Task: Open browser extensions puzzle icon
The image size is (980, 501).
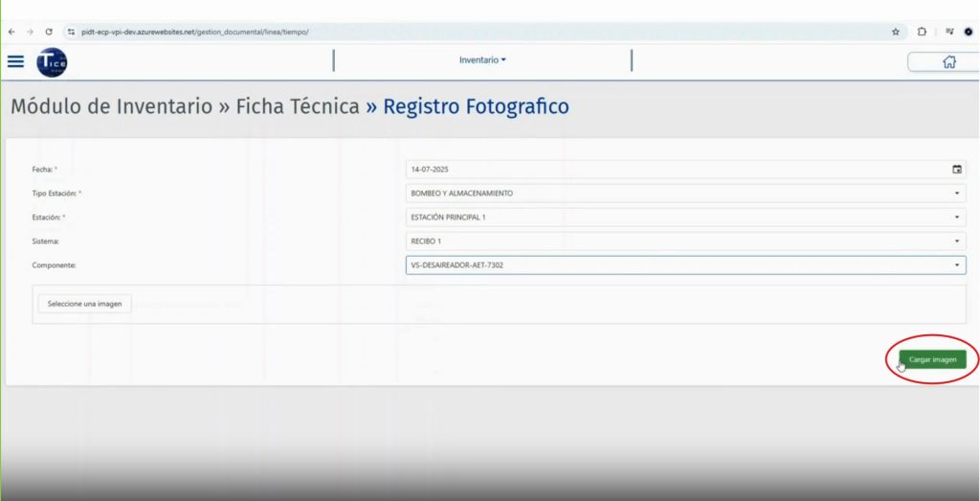Action: (922, 32)
